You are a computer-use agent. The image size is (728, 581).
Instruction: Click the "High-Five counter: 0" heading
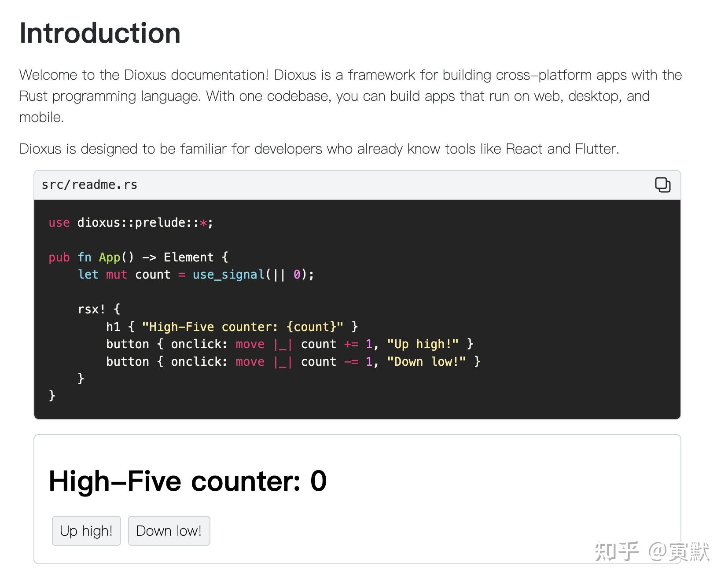click(188, 481)
